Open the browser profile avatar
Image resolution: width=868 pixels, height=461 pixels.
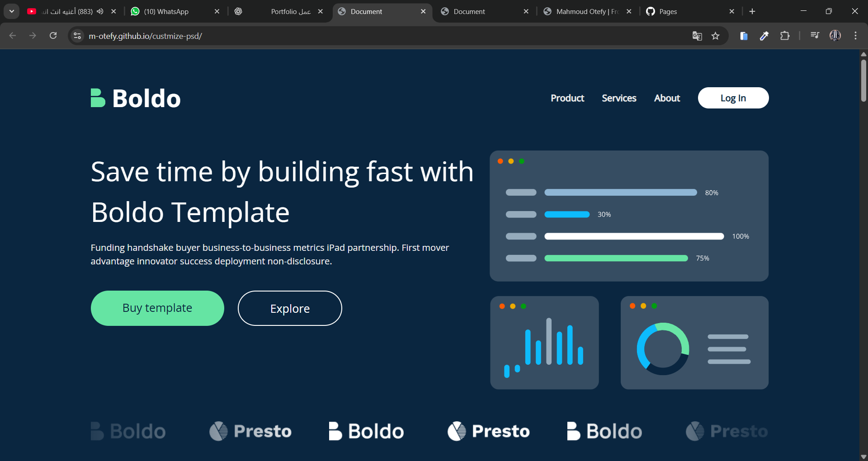tap(835, 36)
